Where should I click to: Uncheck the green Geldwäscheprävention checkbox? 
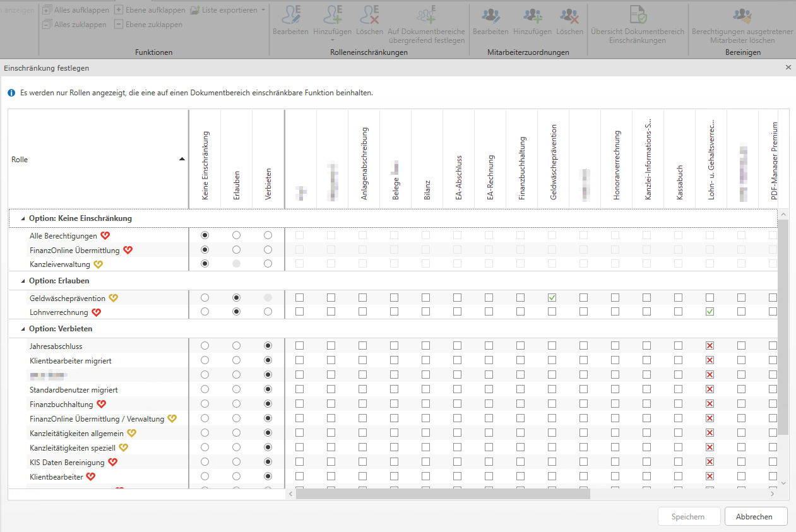click(x=552, y=297)
